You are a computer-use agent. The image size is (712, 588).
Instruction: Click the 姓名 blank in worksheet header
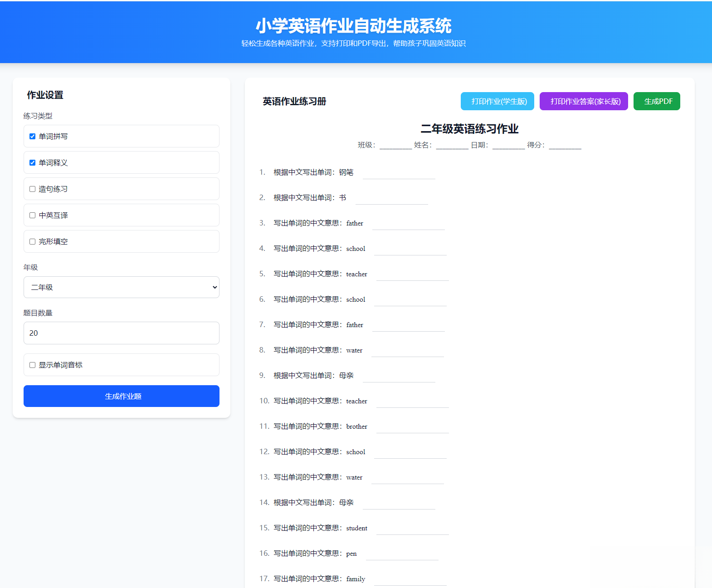pos(452,145)
